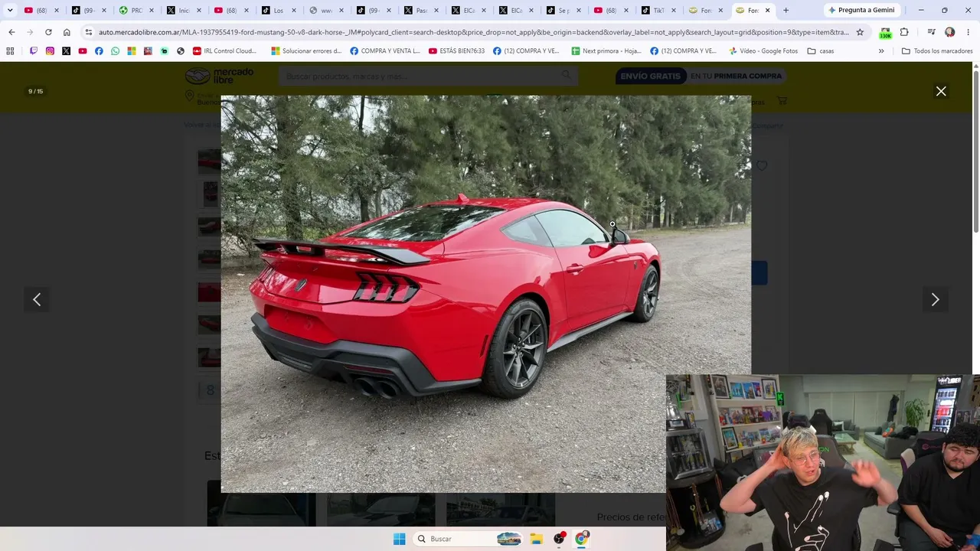Viewport: 980px width, 551px height.
Task: Open the Apps grid shortcut in bookmarks bar
Action: pyautogui.click(x=10, y=51)
